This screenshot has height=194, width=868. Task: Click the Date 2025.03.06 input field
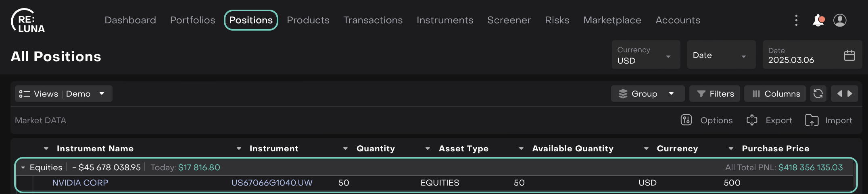[x=801, y=55]
